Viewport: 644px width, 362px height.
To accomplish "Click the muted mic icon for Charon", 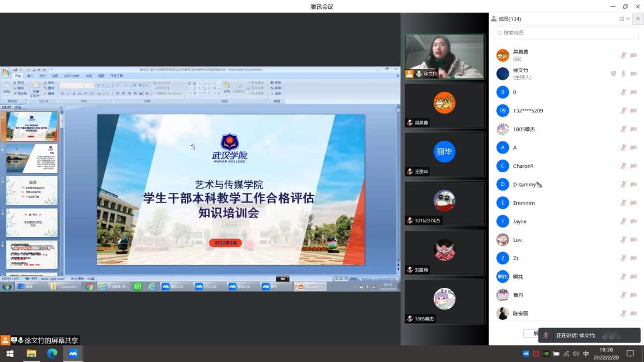I will [623, 166].
